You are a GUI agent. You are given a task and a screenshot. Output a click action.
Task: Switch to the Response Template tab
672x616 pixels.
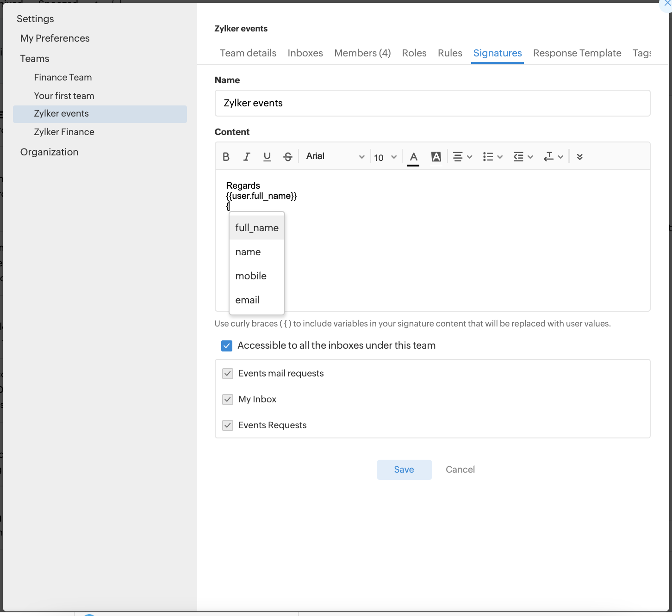point(577,53)
